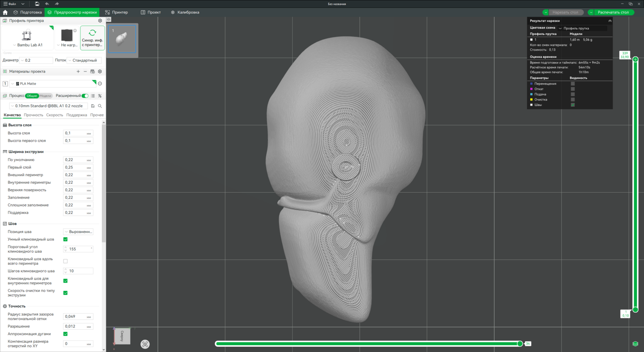Uncheck the Умный клиновидный шов checkbox
Image resolution: width=644 pixels, height=352 pixels.
coord(65,239)
